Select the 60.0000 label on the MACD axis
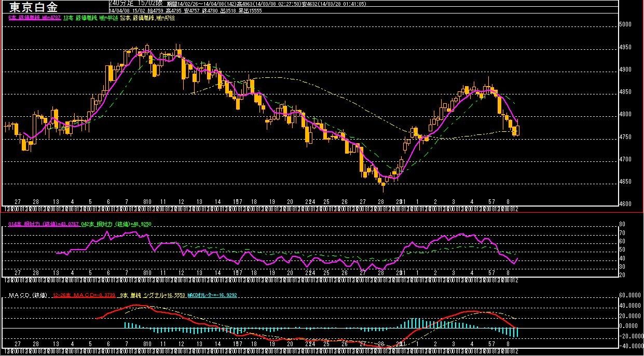Viewport: 644px width, 356px height. 631,295
